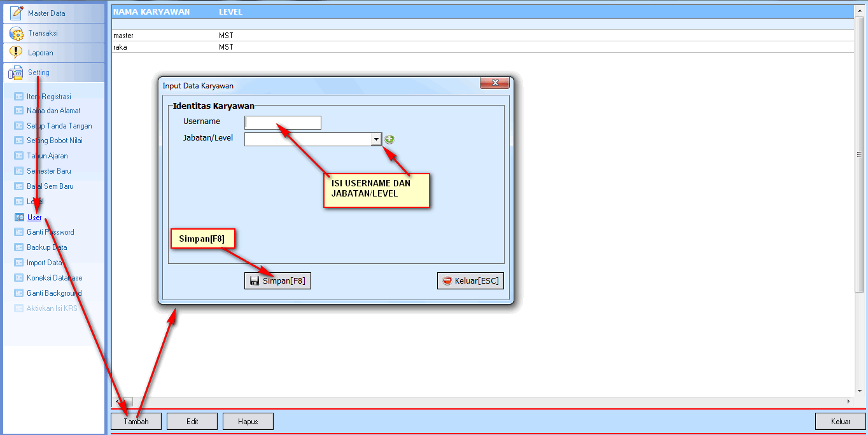Click the icon beside Batal Sem Baru

(x=19, y=186)
